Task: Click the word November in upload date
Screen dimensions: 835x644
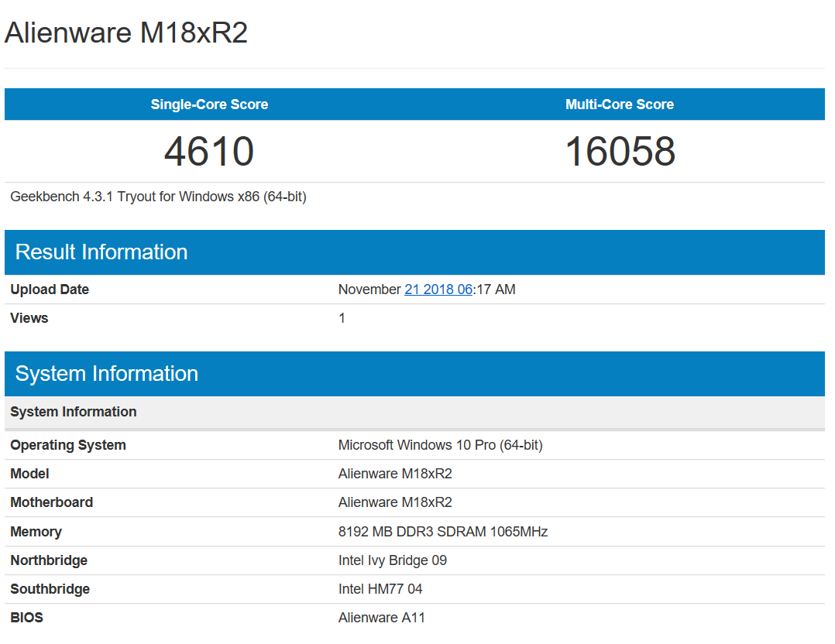Action: click(369, 289)
